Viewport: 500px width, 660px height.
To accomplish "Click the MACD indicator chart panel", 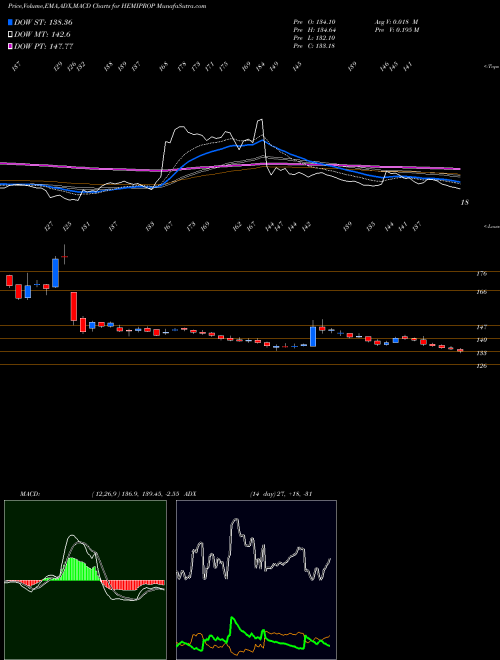I will (85, 580).
